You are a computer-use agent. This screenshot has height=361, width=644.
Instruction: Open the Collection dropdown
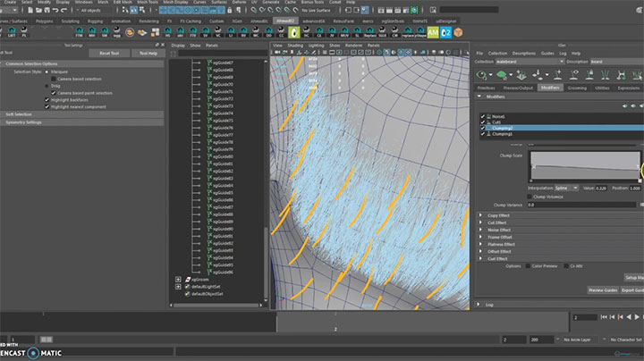(x=530, y=62)
